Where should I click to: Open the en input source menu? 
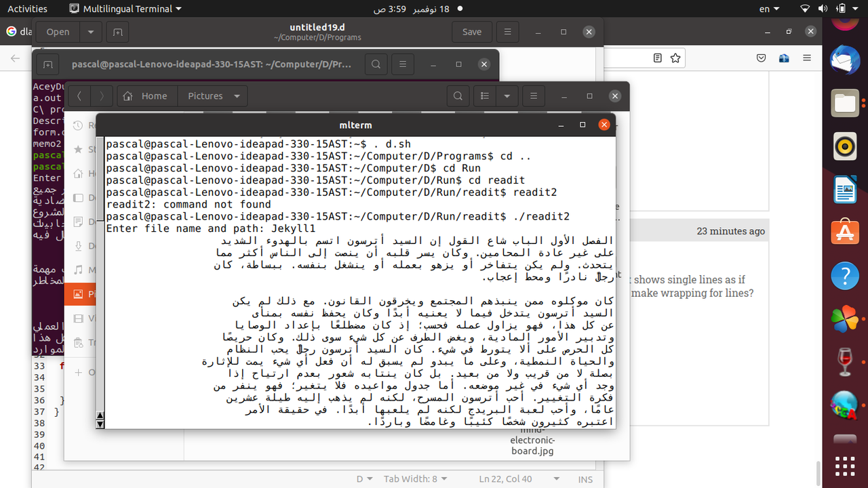pyautogui.click(x=769, y=9)
